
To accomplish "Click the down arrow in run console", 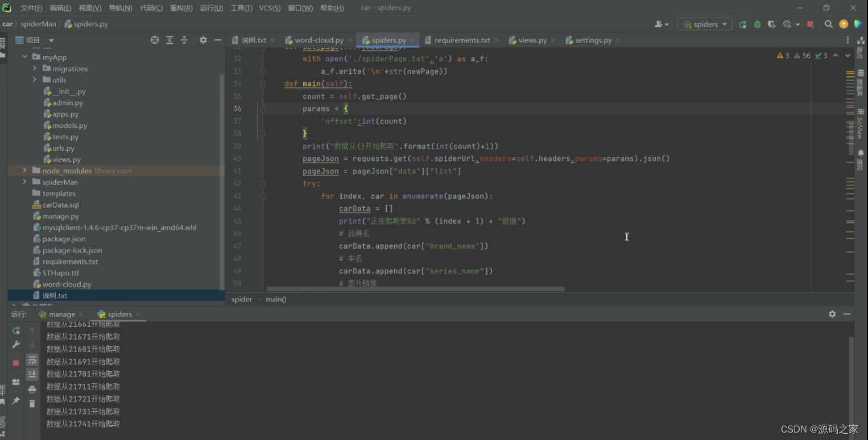I will tap(32, 344).
